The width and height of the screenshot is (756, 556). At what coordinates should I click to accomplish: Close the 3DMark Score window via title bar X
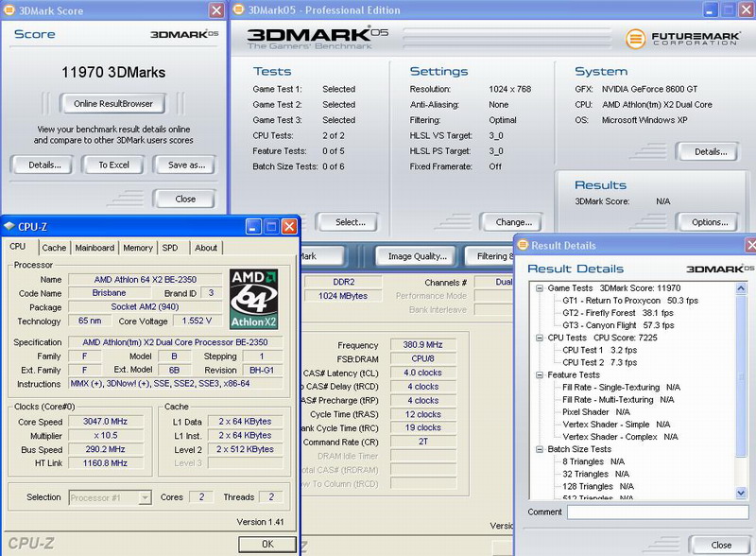click(x=217, y=10)
